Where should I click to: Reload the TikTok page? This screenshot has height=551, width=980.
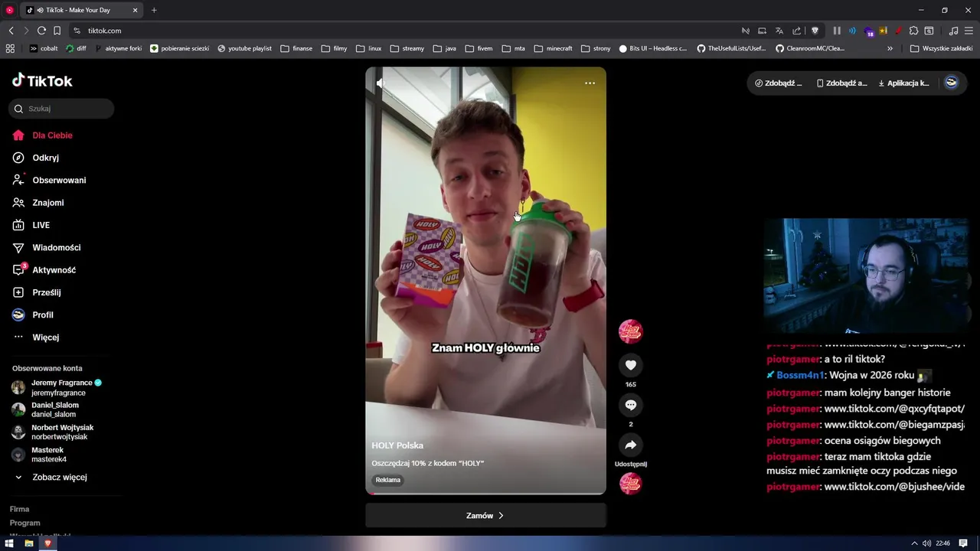[x=41, y=31]
